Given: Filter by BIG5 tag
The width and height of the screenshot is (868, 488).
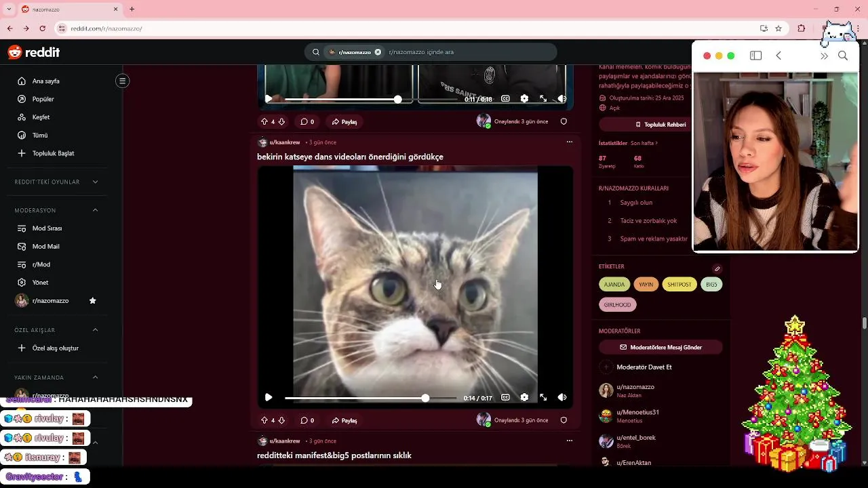Looking at the screenshot, I should [711, 285].
